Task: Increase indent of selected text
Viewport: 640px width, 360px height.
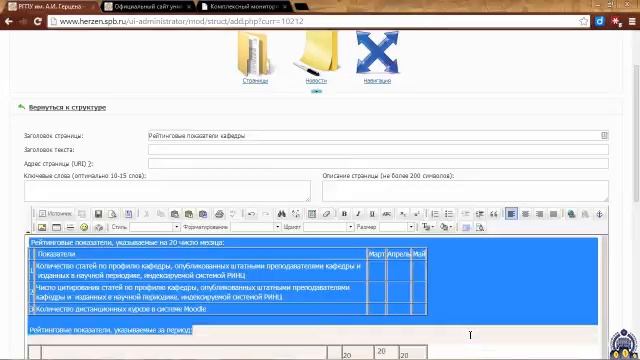Action: pos(480,214)
